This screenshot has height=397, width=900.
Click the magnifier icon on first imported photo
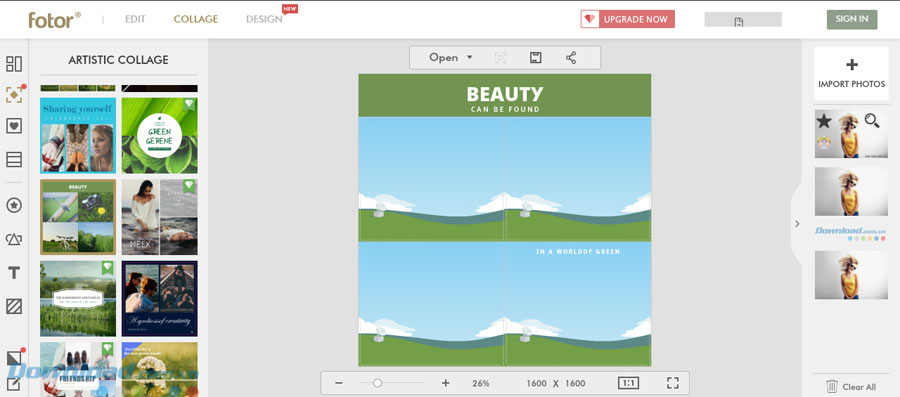pos(872,120)
